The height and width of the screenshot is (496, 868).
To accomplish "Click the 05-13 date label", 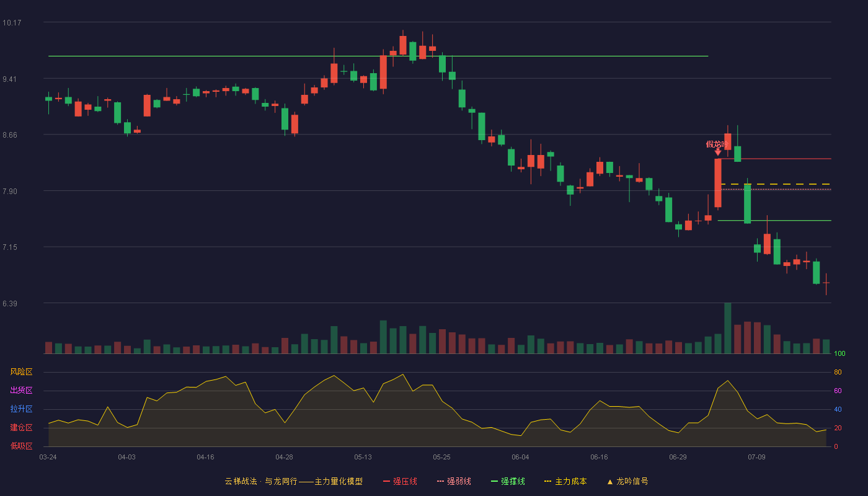I will point(363,457).
